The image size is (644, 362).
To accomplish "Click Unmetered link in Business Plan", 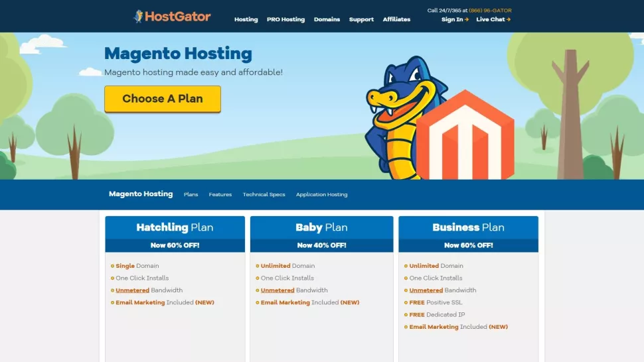I will pyautogui.click(x=426, y=290).
